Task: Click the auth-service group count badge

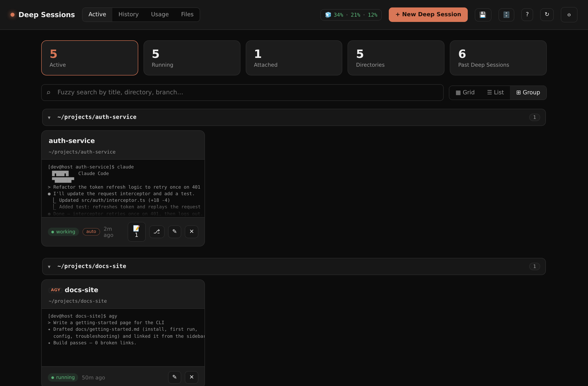Action: pos(534,117)
